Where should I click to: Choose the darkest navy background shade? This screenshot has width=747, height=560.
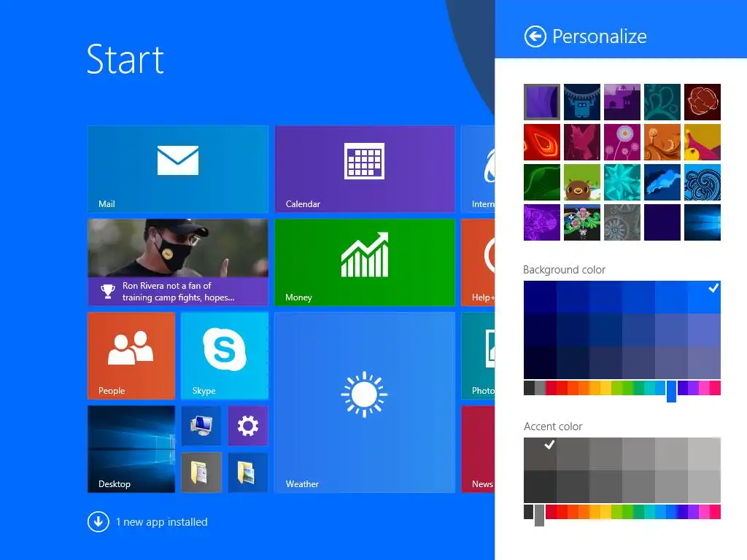coord(540,362)
